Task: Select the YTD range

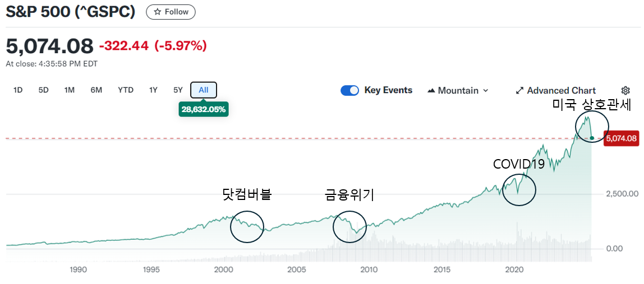Action: click(x=126, y=90)
